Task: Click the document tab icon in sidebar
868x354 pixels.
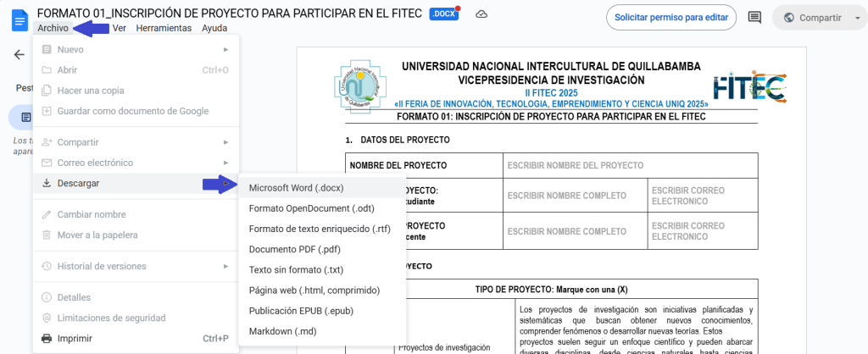Action: coord(25,117)
